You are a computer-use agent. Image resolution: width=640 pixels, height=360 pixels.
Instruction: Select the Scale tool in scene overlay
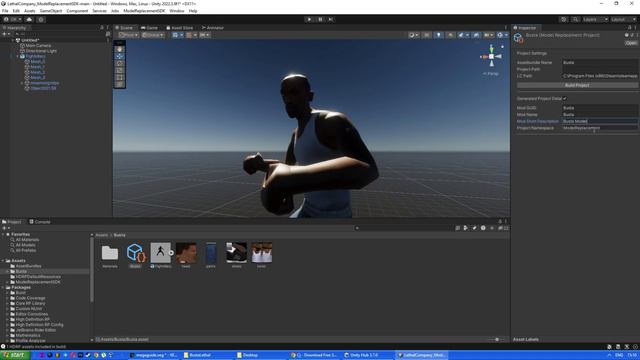coord(120,70)
